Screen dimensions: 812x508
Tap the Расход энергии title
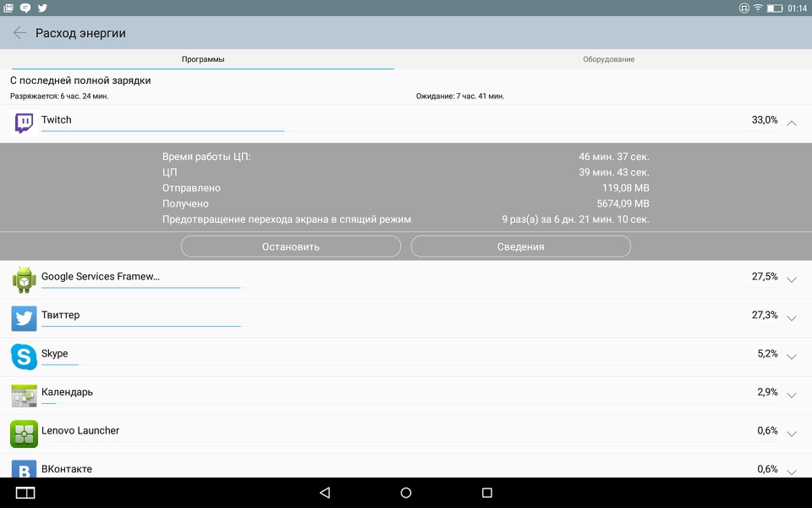point(80,33)
